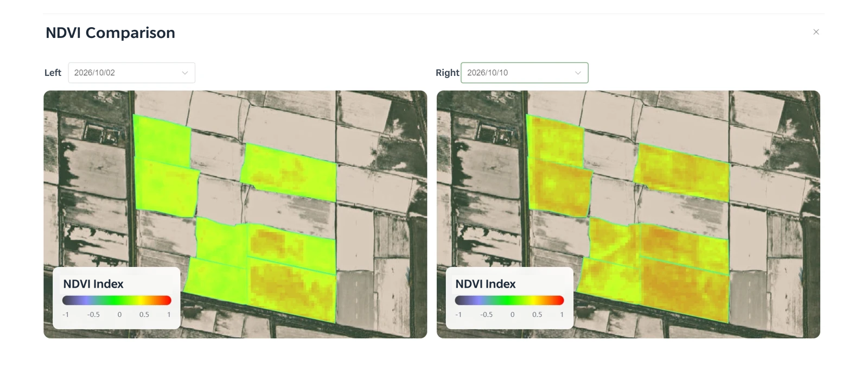Click the NDVI Index heading in left legend
The image size is (868, 382).
93,284
